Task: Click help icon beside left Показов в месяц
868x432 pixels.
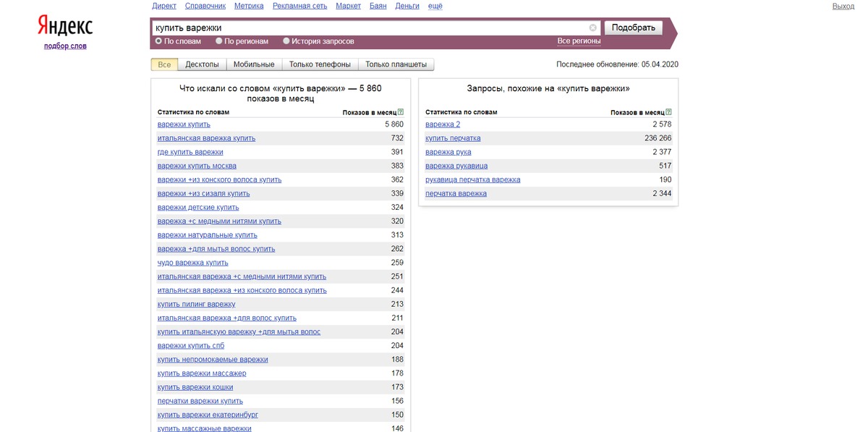Action: click(x=401, y=112)
